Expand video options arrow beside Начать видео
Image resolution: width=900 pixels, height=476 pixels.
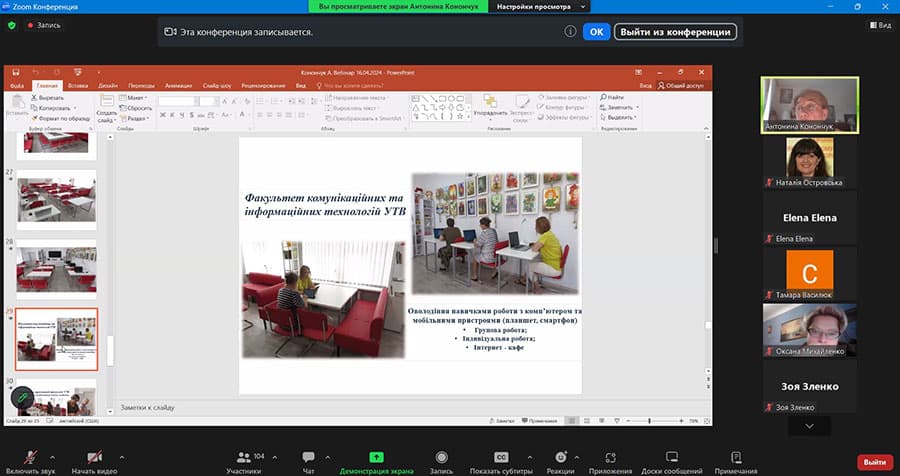[x=122, y=457]
